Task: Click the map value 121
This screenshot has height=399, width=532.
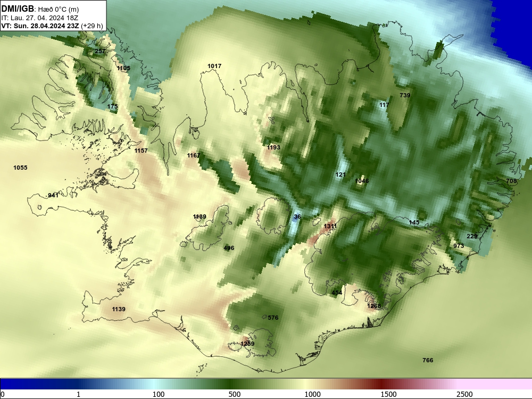Action: (x=340, y=174)
